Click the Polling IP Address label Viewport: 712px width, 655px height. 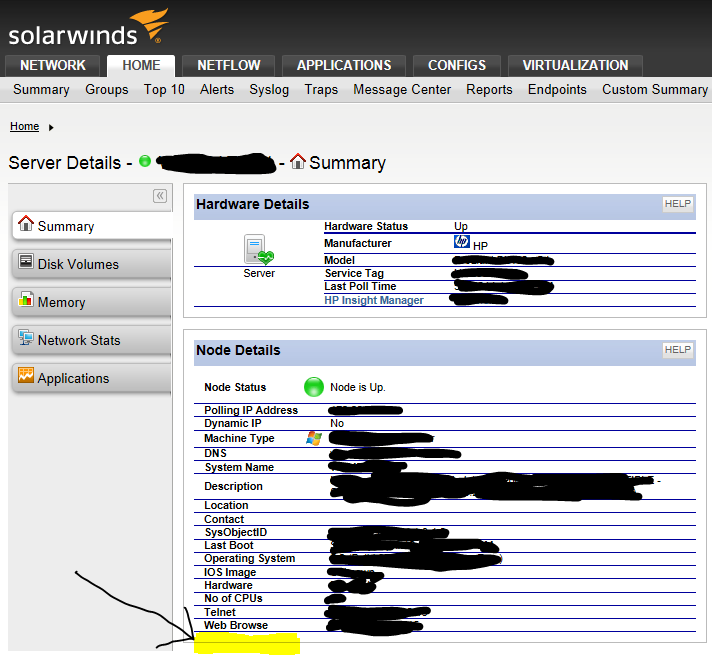pos(251,410)
